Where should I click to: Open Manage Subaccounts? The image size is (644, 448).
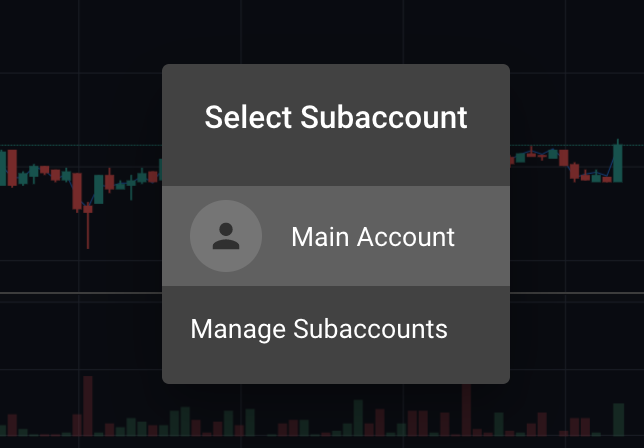pyautogui.click(x=319, y=329)
